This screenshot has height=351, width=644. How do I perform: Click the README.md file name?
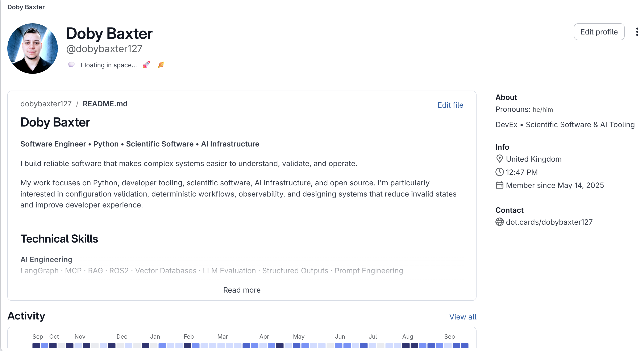[105, 104]
